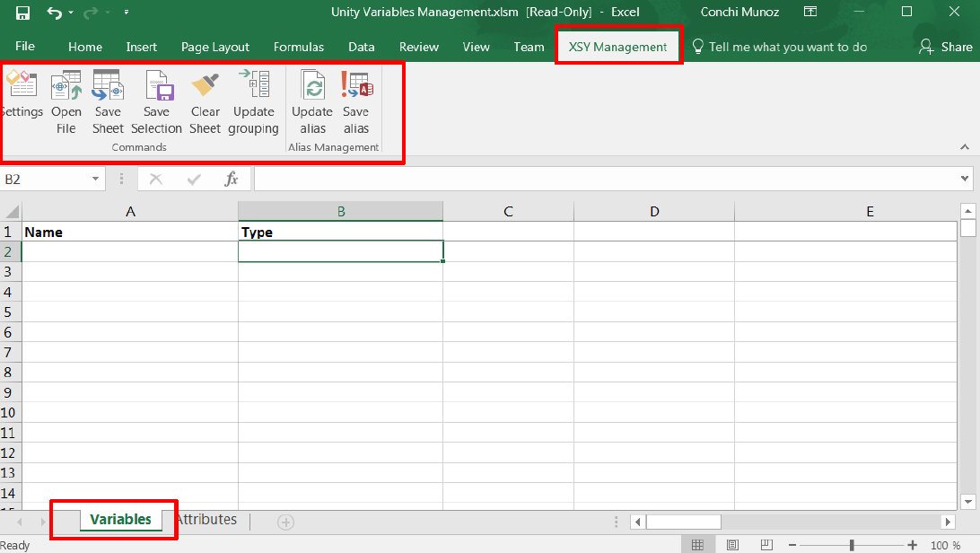980x553 pixels.
Task: Expand the formula bar
Action: (x=965, y=180)
